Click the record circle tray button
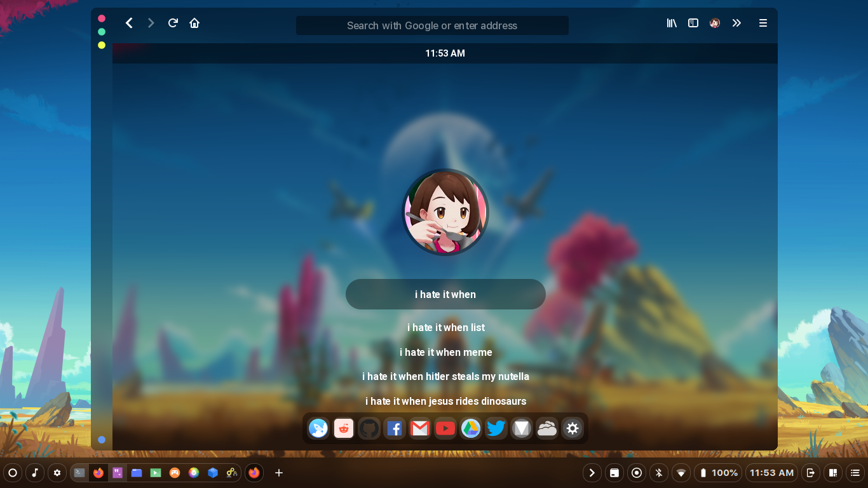 637,473
